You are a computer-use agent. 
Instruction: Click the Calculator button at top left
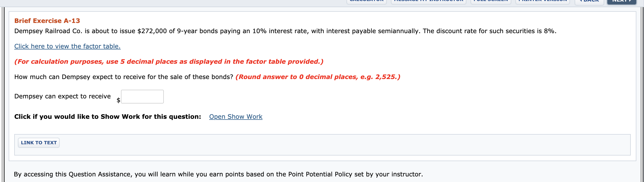367,2
